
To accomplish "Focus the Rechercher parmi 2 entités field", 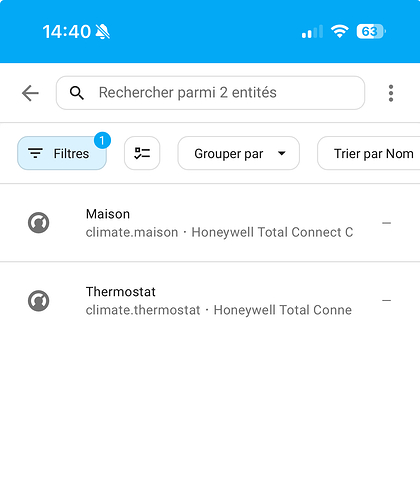I will tap(210, 93).
